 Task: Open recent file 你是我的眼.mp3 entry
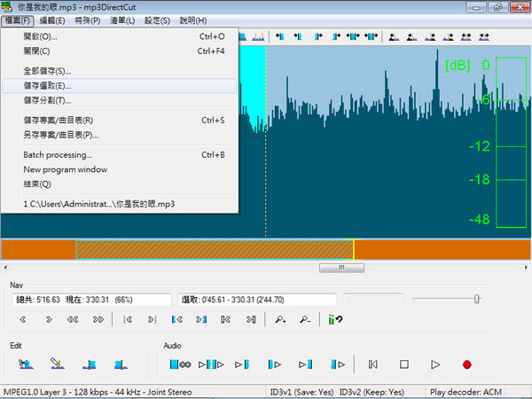(x=119, y=204)
